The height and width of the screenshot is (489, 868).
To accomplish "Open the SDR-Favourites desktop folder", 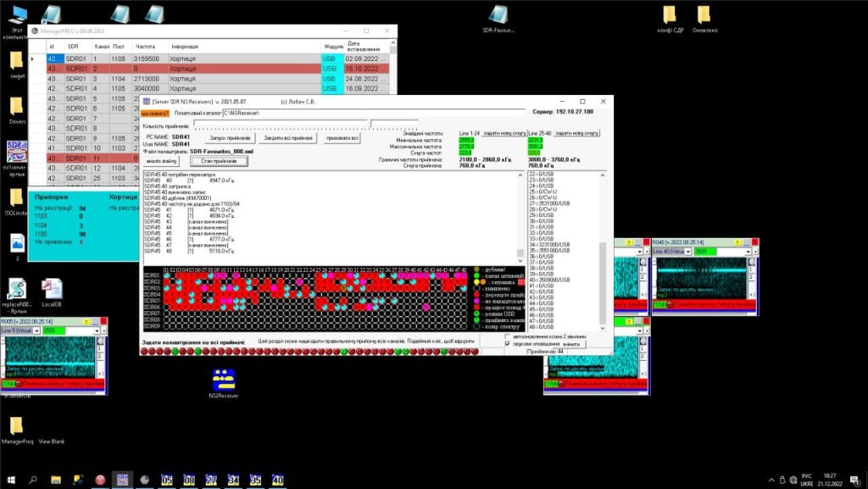I will [499, 16].
